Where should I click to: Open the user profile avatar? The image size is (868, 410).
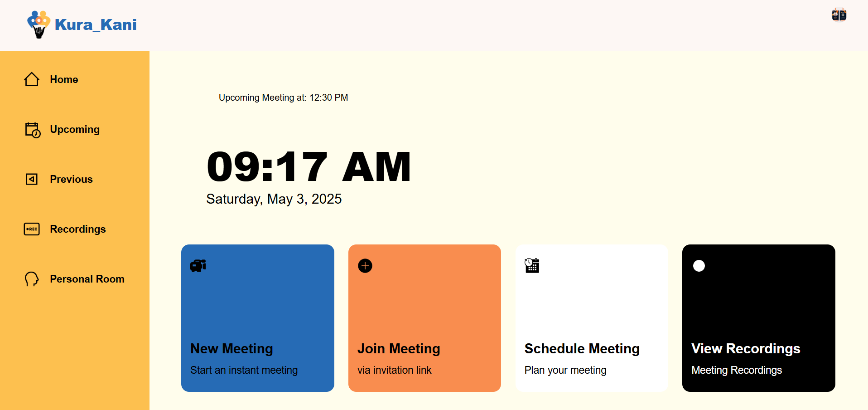[x=839, y=15]
